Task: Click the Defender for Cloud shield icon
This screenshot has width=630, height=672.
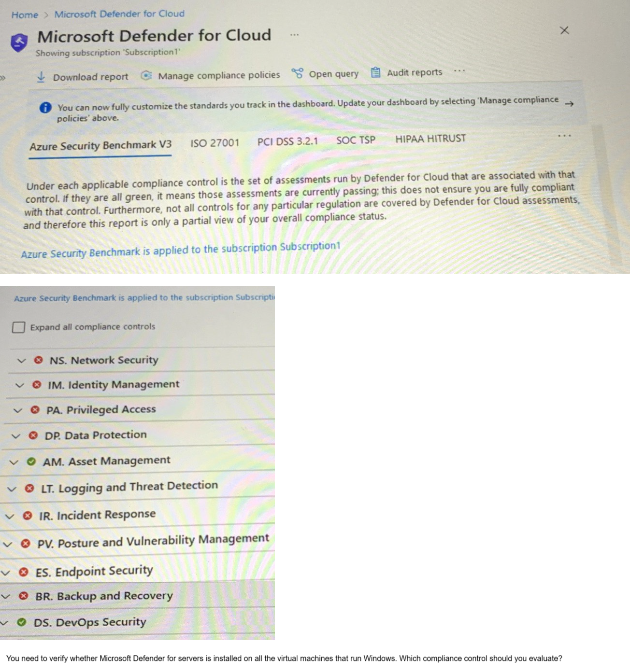Action: [19, 42]
